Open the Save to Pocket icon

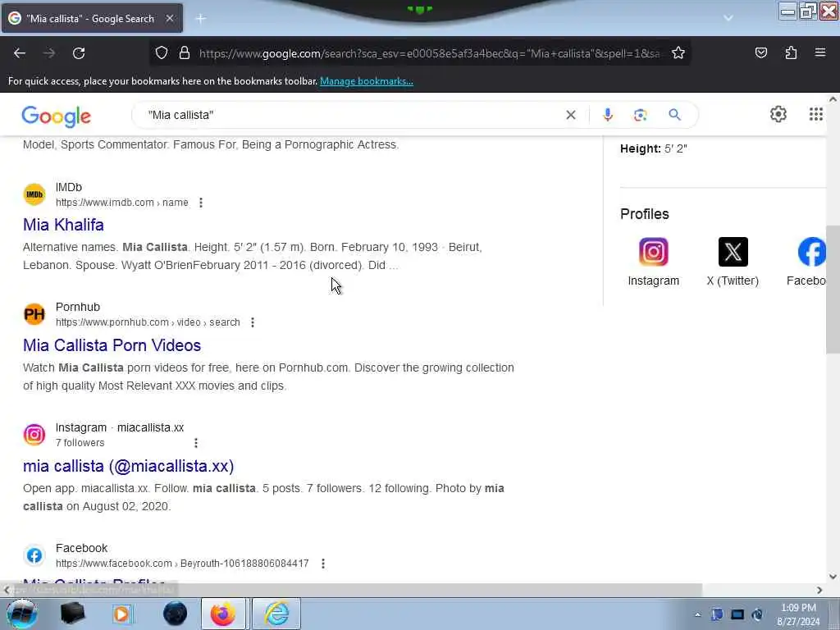click(x=760, y=53)
